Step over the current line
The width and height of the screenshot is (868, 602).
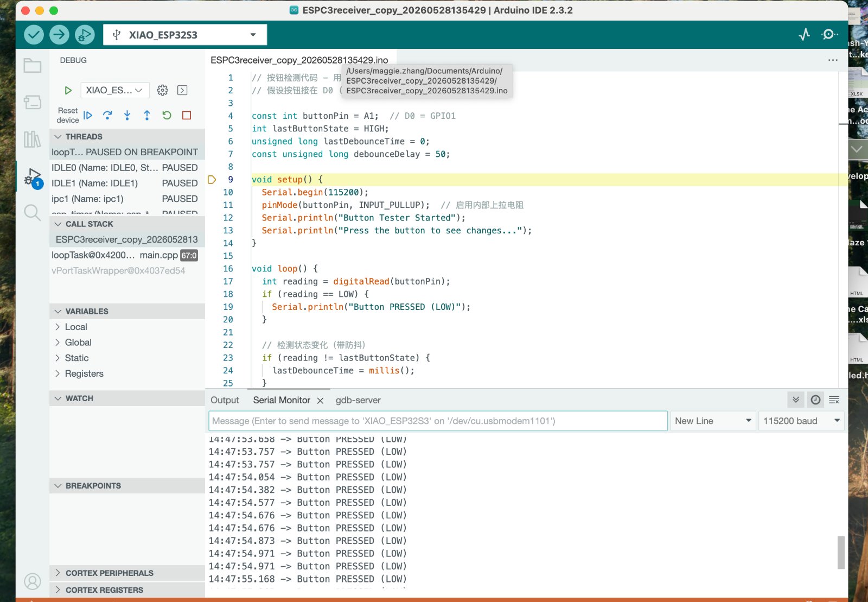107,115
